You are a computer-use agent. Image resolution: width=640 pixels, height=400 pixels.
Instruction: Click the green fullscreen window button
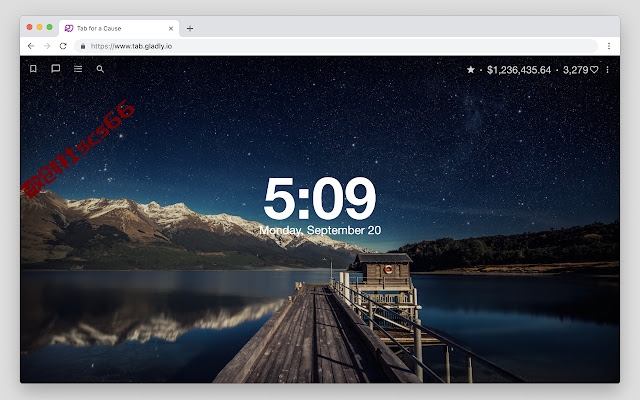point(49,27)
